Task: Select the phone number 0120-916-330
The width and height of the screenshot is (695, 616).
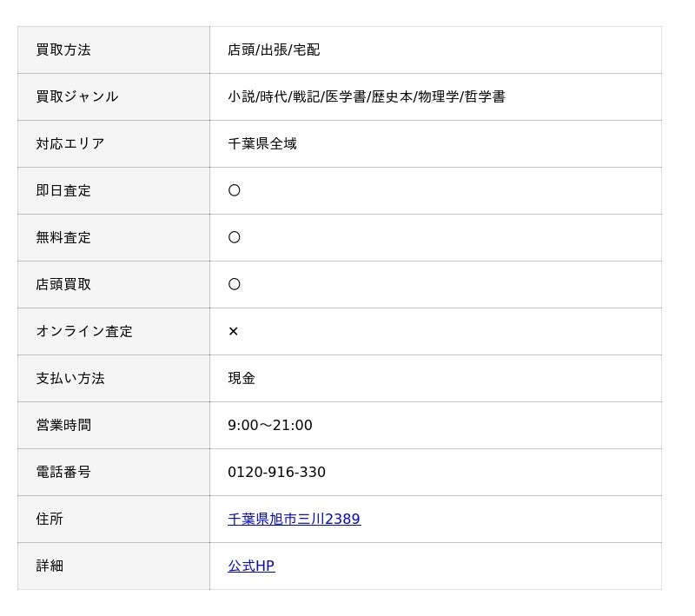Action: coord(276,472)
